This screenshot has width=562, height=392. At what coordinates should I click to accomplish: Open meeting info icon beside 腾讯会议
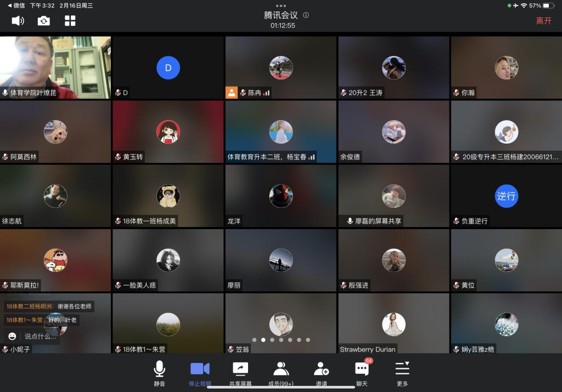[x=306, y=15]
